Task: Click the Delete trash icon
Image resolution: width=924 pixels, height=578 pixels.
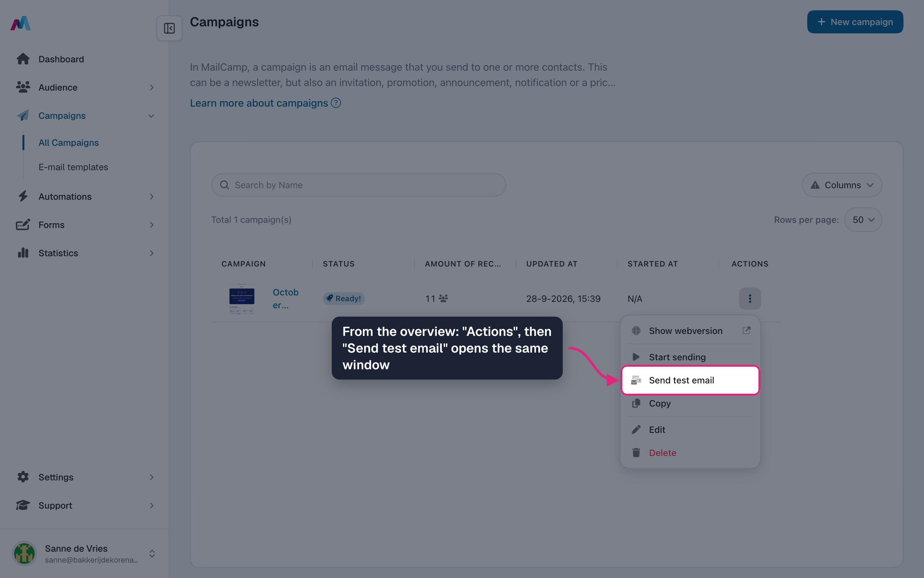Action: click(636, 453)
